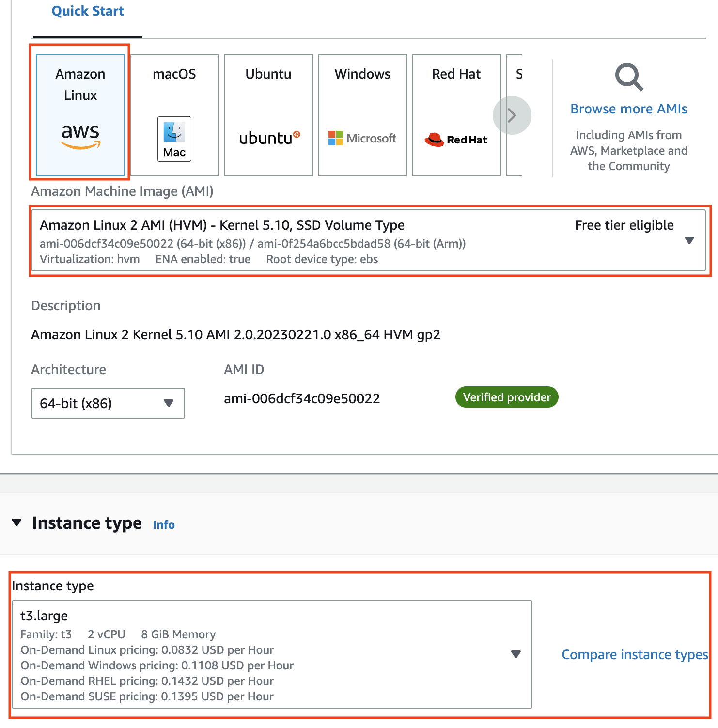Open the t3.large instance type dropdown
This screenshot has width=718, height=728.
tap(515, 654)
